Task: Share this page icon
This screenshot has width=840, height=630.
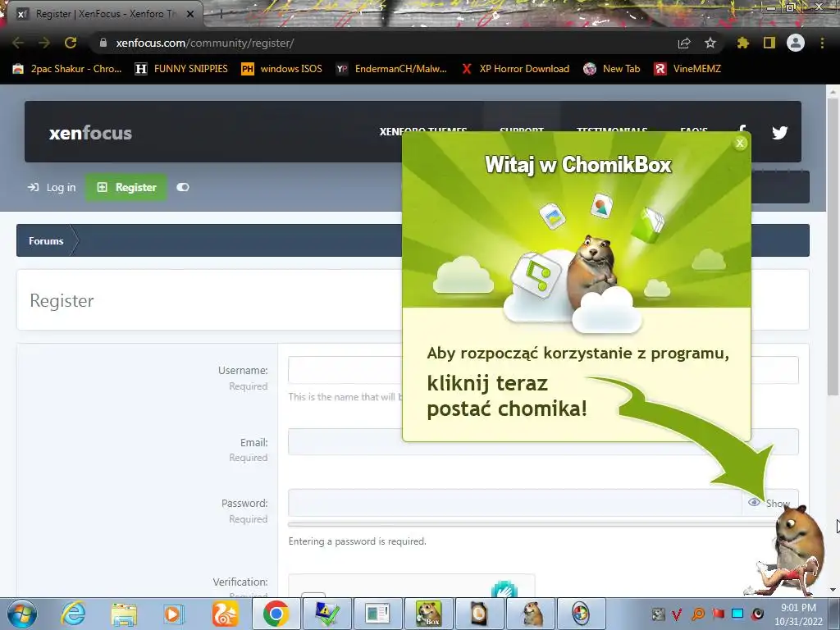Action: point(684,43)
